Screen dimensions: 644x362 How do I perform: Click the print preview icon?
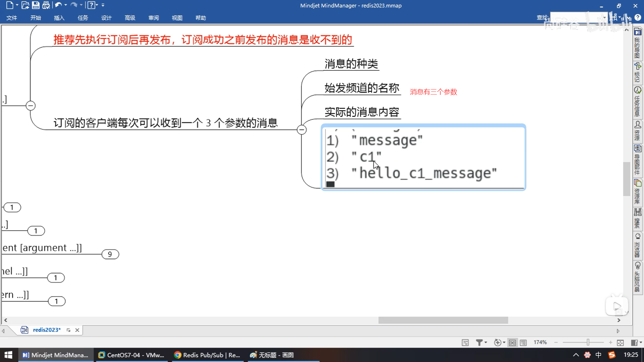(46, 5)
